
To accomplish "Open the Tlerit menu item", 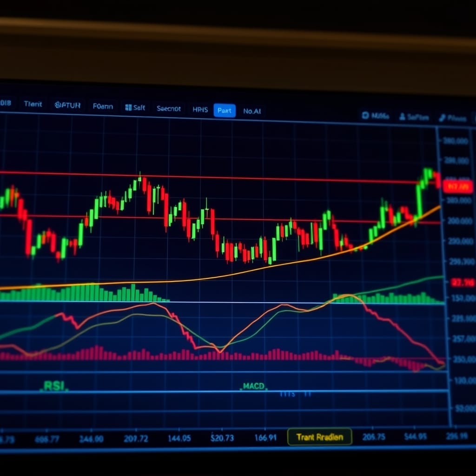I will 33,104.
